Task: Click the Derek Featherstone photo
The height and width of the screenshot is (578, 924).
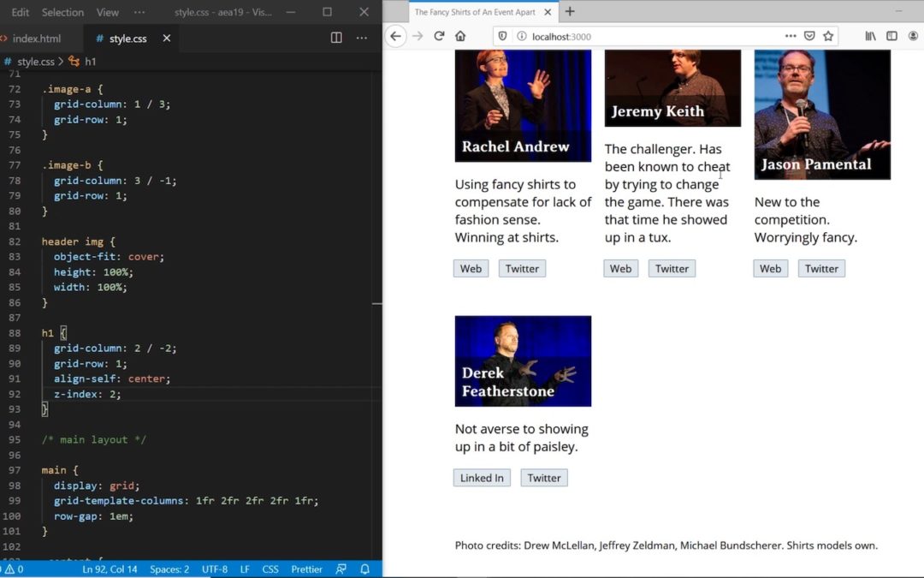Action: click(523, 361)
